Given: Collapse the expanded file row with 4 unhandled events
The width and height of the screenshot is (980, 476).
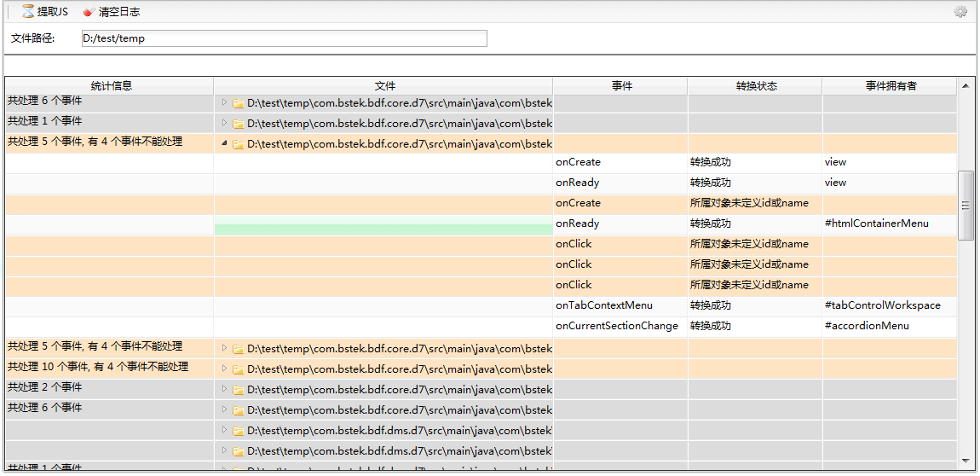Looking at the screenshot, I should point(225,143).
